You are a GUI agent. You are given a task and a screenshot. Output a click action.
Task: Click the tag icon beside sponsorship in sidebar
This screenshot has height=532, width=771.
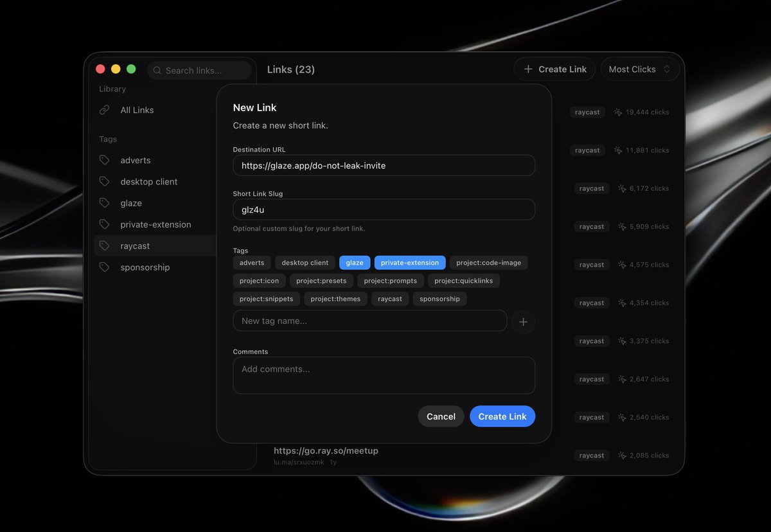[x=104, y=267]
